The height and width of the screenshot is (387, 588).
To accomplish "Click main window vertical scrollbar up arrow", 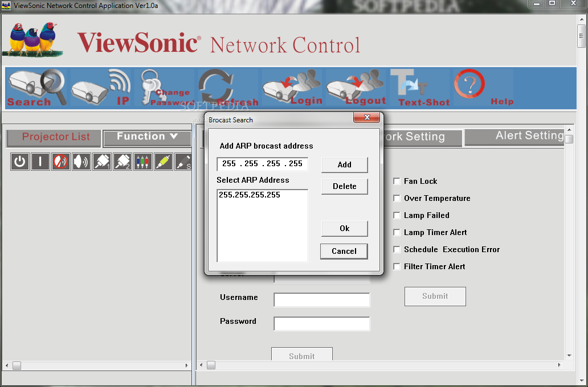I will [x=581, y=20].
